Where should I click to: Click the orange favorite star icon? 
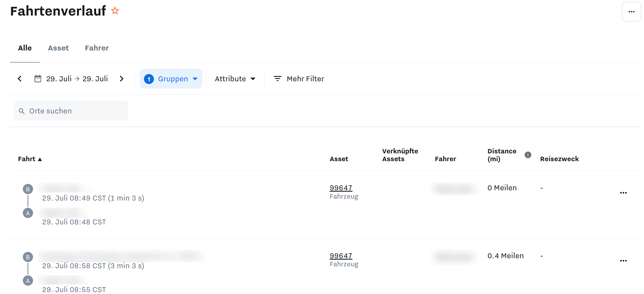point(115,11)
